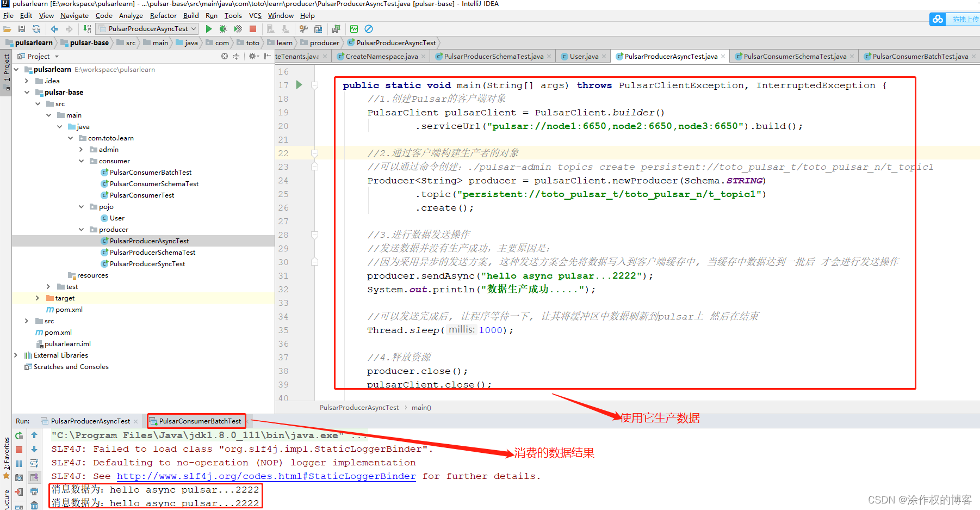The height and width of the screenshot is (510, 980).
Task: Collapse the consumer package in the project tree
Action: click(81, 161)
